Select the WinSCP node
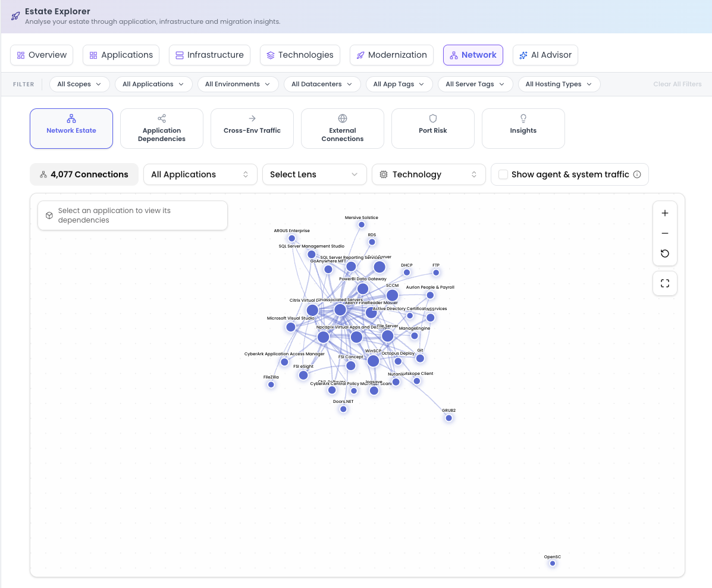712x588 pixels. [374, 361]
